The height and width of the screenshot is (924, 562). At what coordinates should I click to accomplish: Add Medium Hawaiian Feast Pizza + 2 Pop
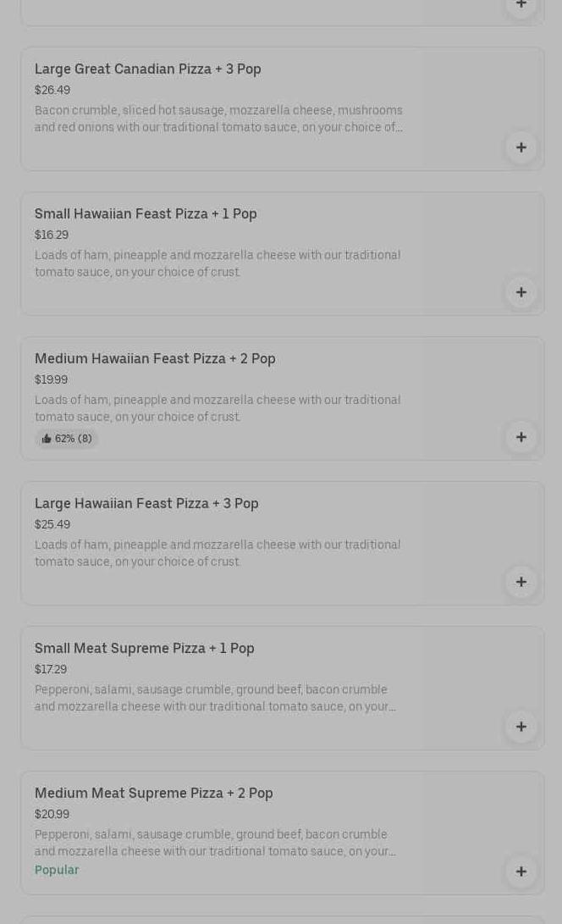pos(521,437)
